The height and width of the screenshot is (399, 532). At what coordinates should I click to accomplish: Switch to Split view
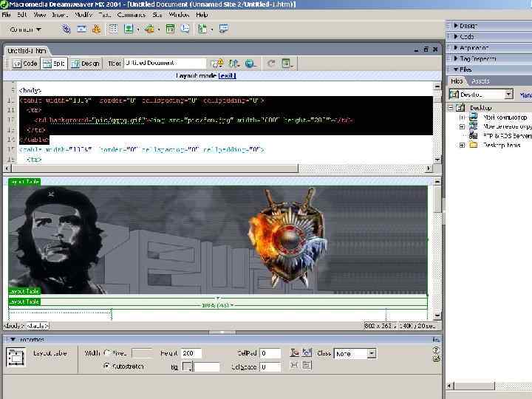[54, 64]
